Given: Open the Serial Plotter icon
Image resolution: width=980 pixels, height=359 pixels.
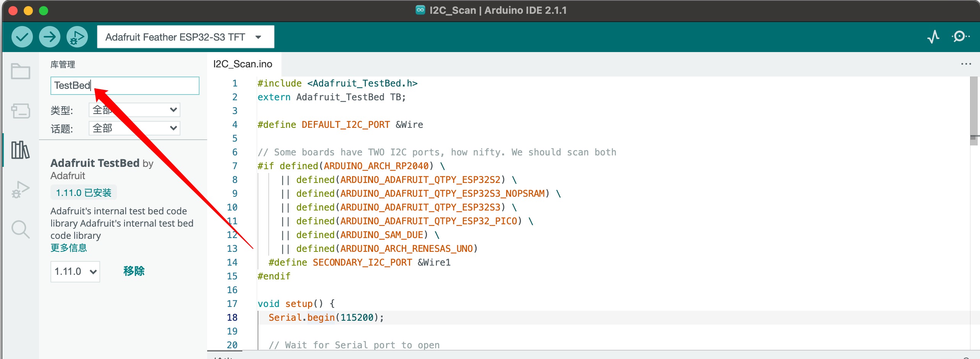Looking at the screenshot, I should pyautogui.click(x=933, y=37).
